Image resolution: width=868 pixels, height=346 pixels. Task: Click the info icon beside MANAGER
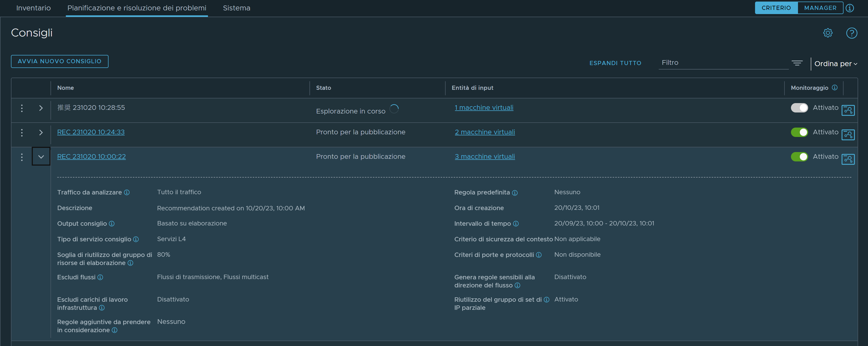pos(850,8)
